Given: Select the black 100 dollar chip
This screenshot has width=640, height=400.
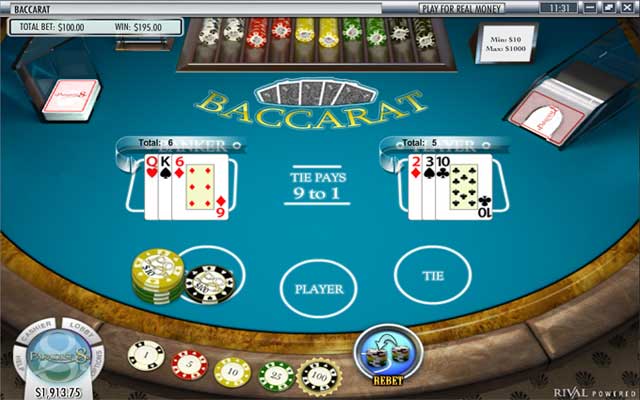Looking at the screenshot, I should (x=319, y=377).
